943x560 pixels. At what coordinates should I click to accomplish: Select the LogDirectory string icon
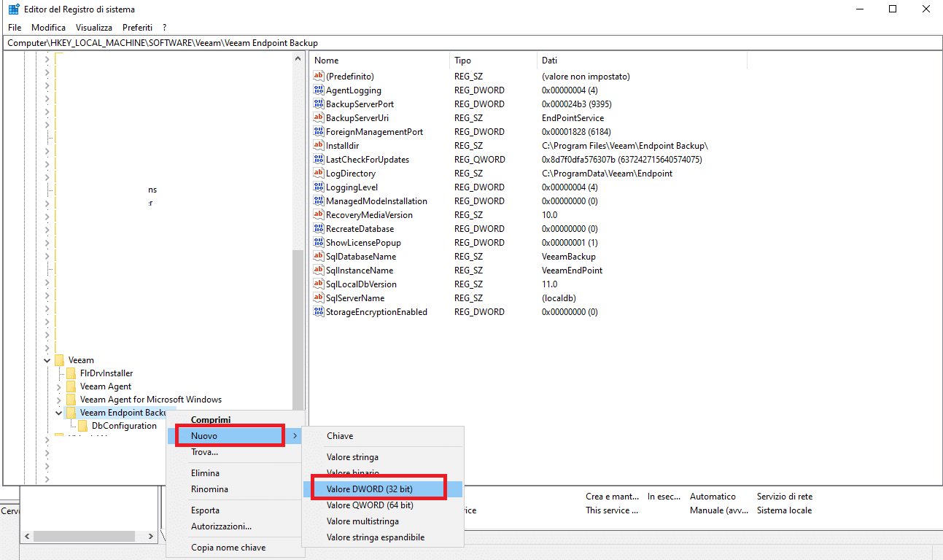coord(318,173)
